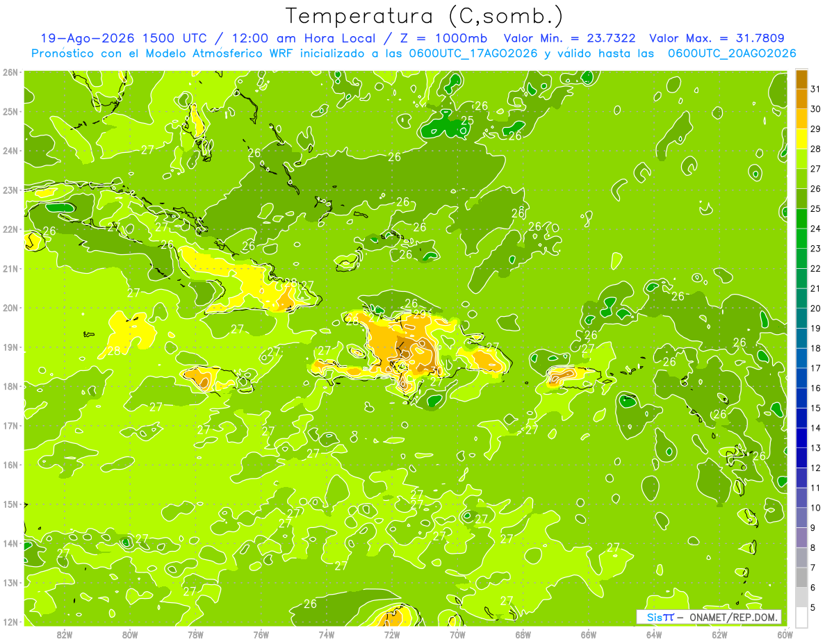Click the '78W' longitude axis label
This screenshot has width=834, height=644.
195,634
